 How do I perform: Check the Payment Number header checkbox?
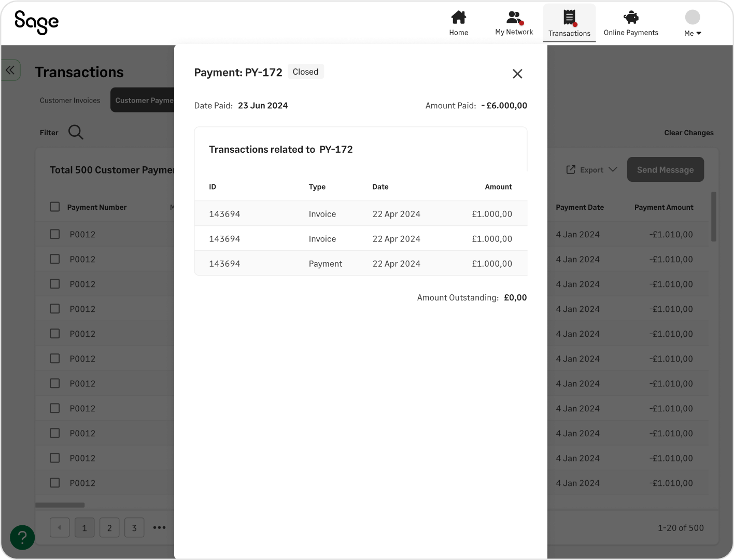click(54, 206)
